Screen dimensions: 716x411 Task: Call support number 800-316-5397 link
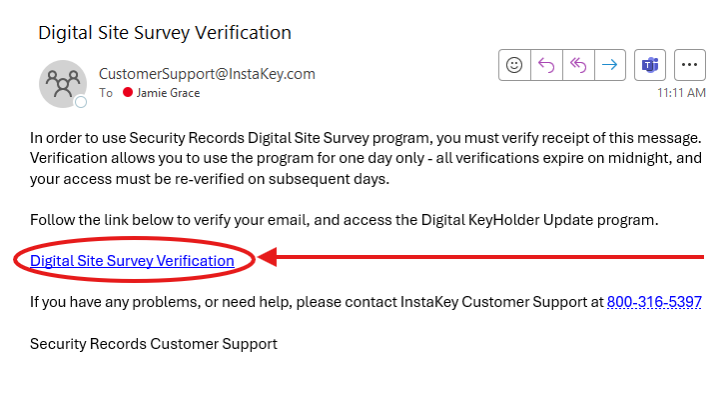click(x=654, y=302)
